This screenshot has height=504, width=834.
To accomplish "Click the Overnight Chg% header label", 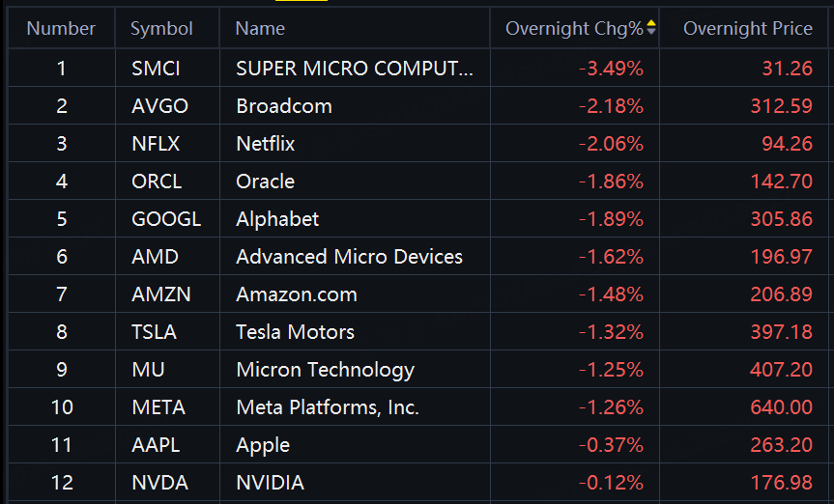I will click(x=574, y=29).
